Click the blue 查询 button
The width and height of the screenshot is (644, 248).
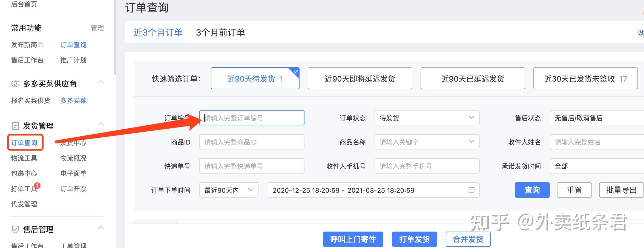[532, 190]
